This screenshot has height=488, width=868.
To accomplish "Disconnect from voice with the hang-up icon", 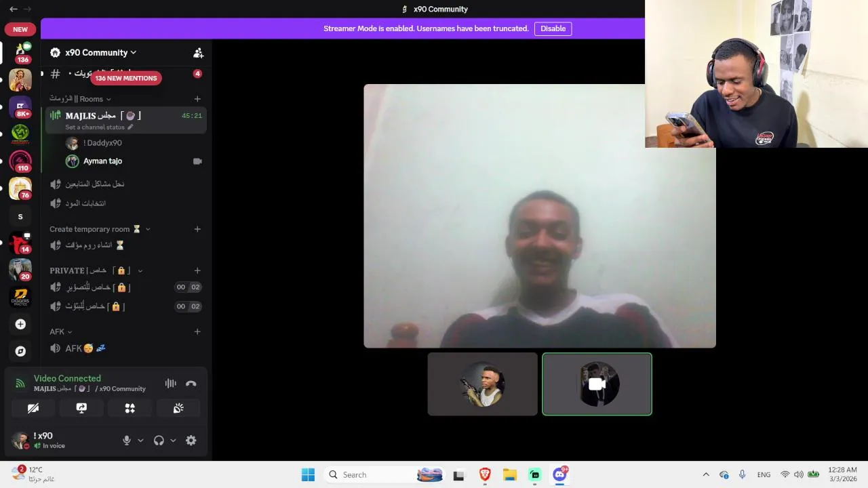I will pos(191,384).
